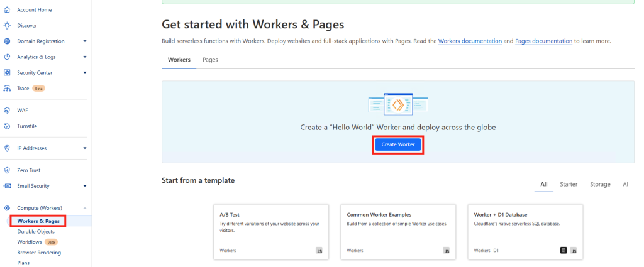The image size is (644, 267).
Task: Click the Zero Trust icon
Action: pyautogui.click(x=7, y=170)
